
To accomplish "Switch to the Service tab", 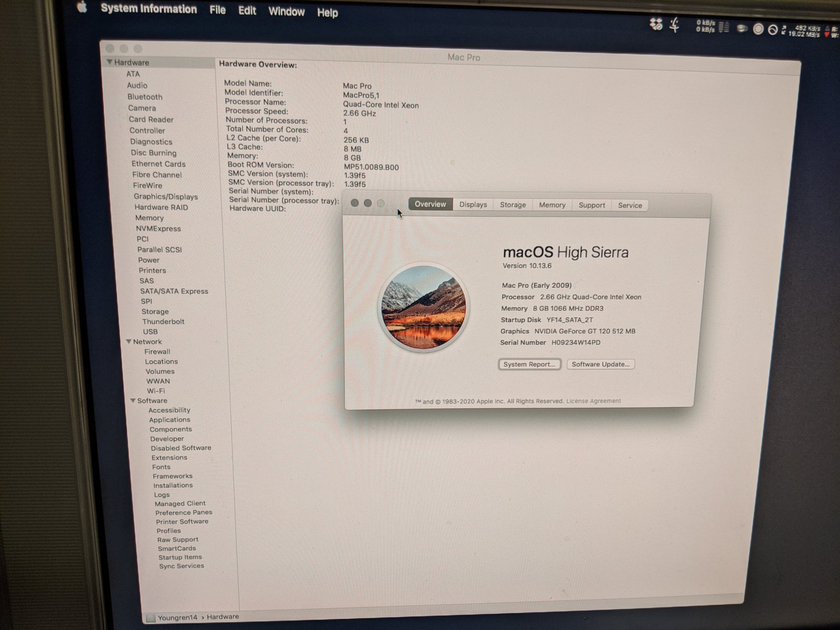I will coord(630,205).
